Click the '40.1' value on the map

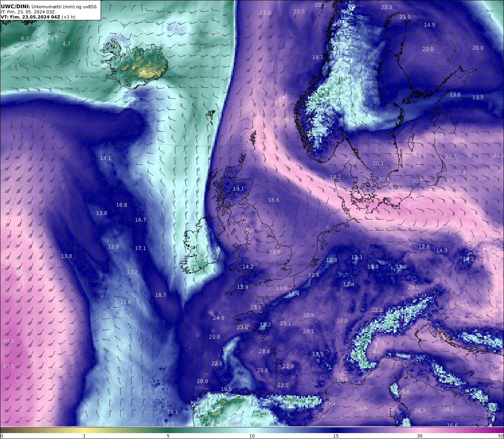8,366
